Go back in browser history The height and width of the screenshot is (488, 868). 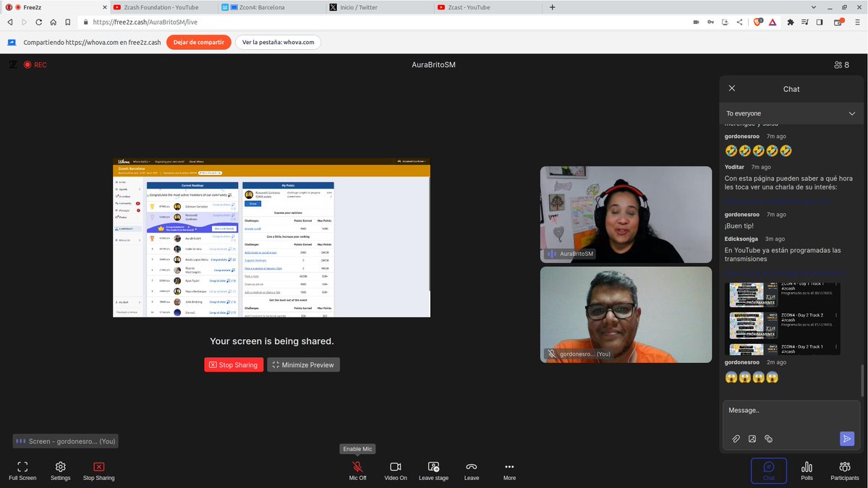click(x=9, y=22)
